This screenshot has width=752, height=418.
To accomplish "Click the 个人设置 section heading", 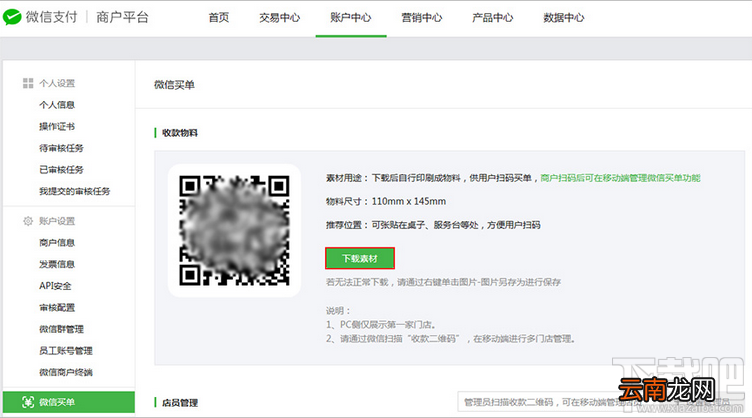I will (x=57, y=83).
